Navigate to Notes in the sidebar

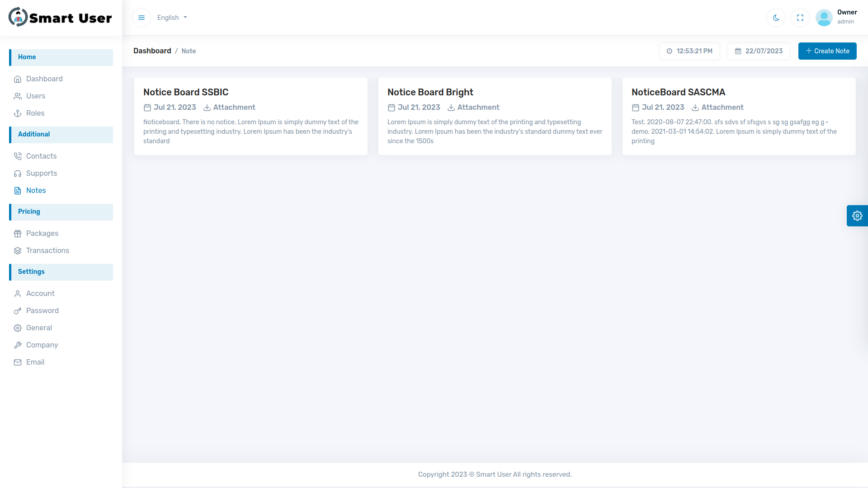(x=36, y=190)
